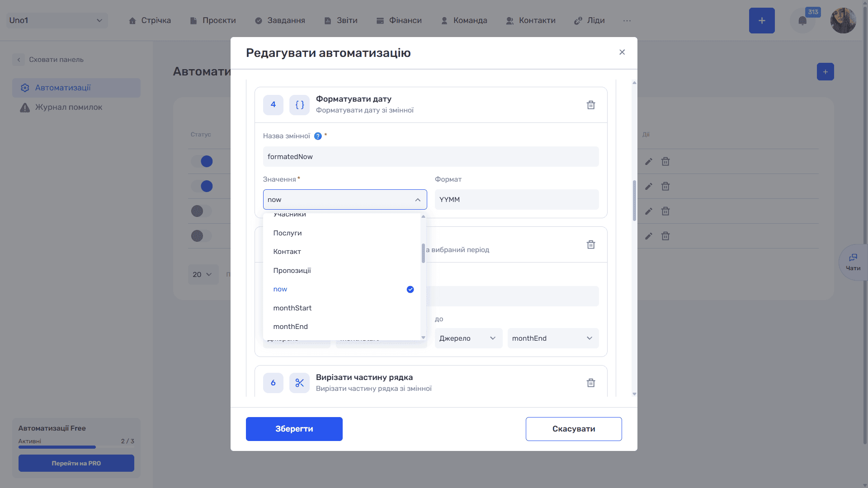Viewport: 868px width, 488px height.
Task: Enable the third automation status switch
Action: [202, 211]
